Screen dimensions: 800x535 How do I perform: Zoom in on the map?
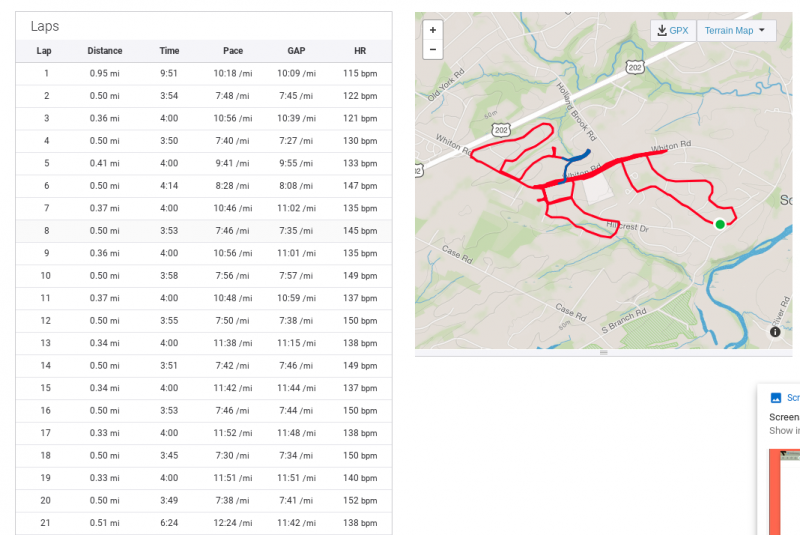coord(433,30)
